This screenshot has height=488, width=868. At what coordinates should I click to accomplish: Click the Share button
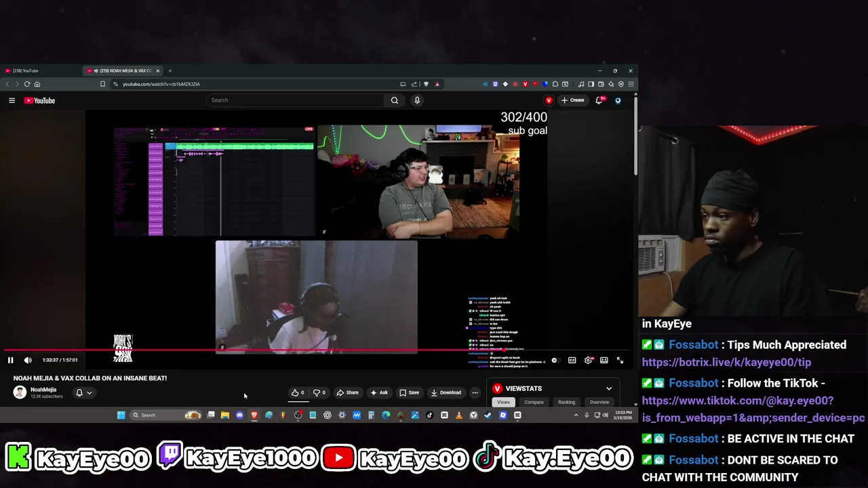348,392
